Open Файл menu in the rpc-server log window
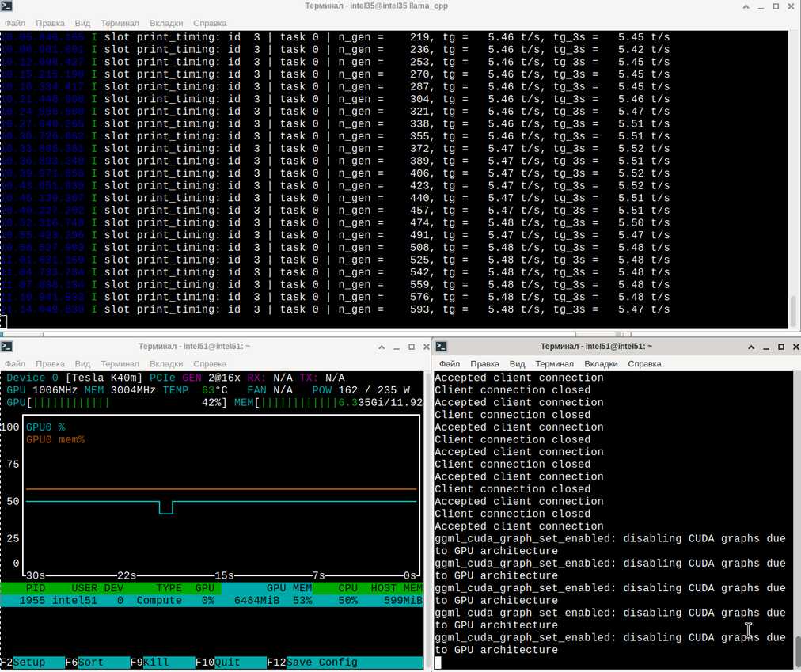Screen dimensions: 801x672 point(449,363)
